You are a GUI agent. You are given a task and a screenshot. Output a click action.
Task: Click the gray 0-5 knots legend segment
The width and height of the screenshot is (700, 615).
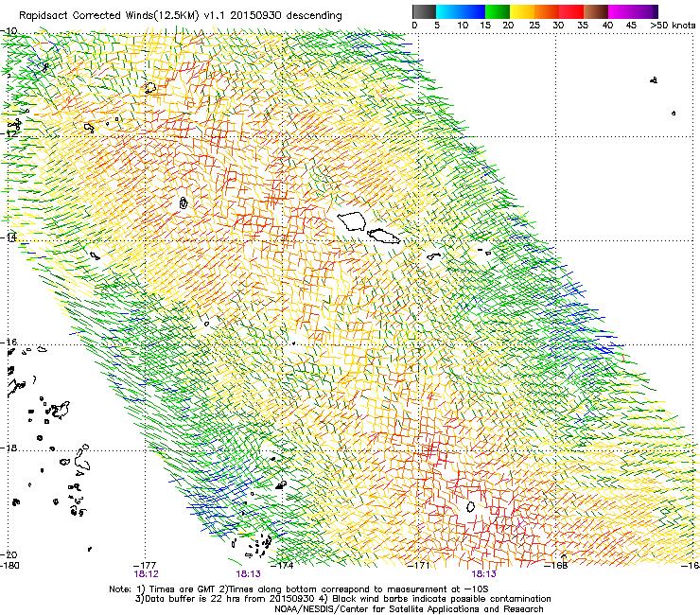click(424, 11)
